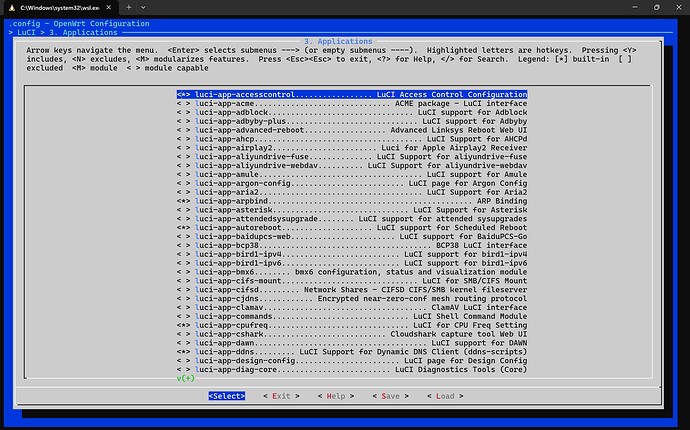The width and height of the screenshot is (690, 430).
Task: Click the terminal tab icon for wsl.exe
Action: coord(12,7)
